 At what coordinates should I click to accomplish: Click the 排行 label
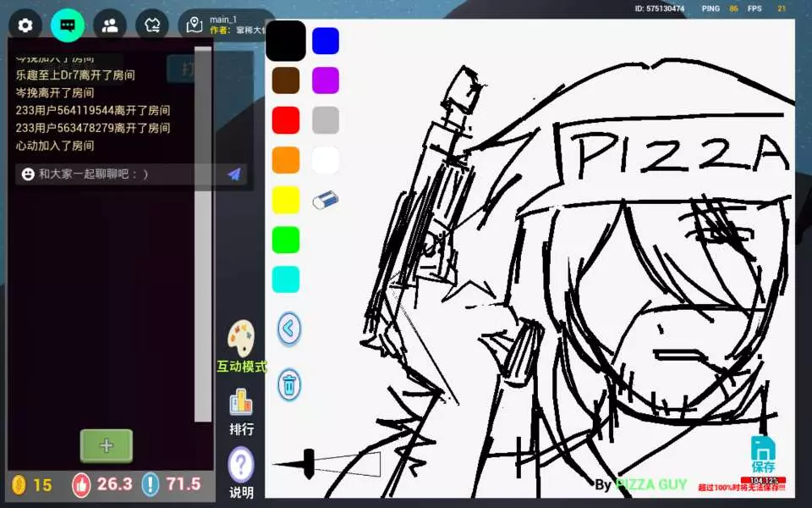coord(242,429)
